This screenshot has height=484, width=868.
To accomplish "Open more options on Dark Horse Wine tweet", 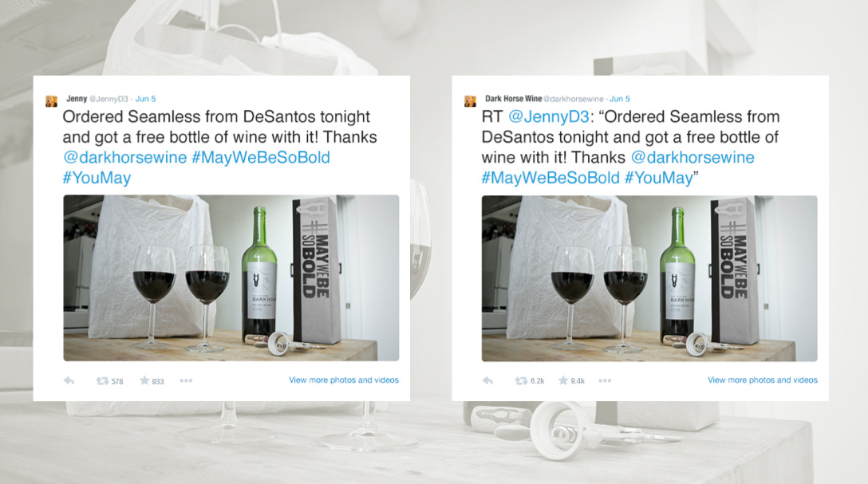I will 605,380.
